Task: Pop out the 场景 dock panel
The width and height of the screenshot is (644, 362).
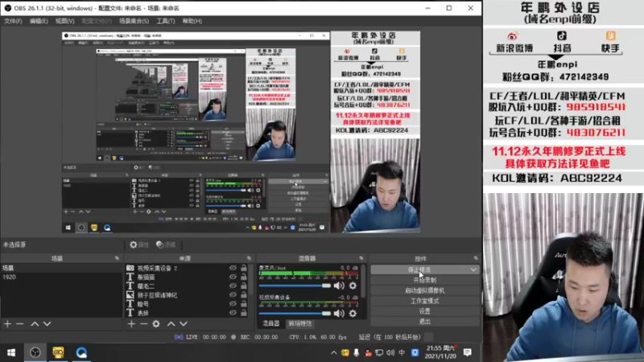Action: coord(117,258)
